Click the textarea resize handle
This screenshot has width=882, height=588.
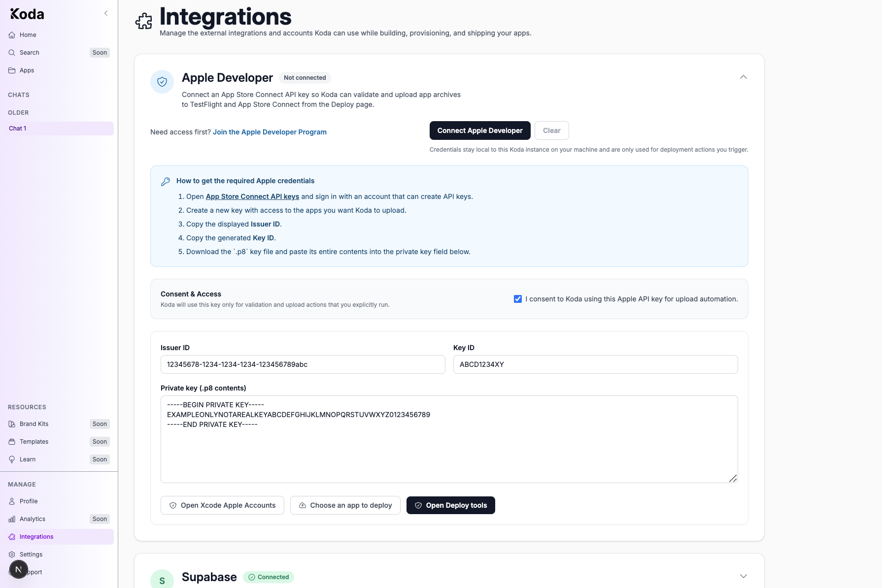click(733, 479)
